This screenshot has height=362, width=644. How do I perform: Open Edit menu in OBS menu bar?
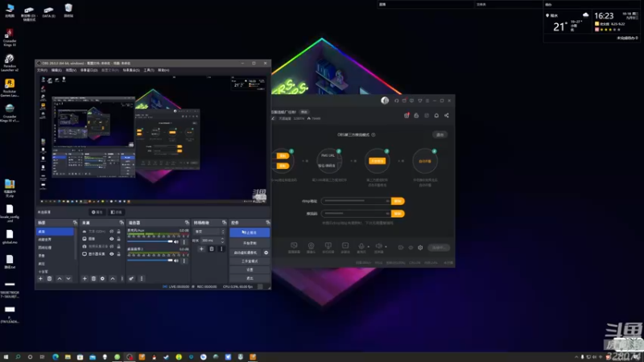(x=56, y=70)
